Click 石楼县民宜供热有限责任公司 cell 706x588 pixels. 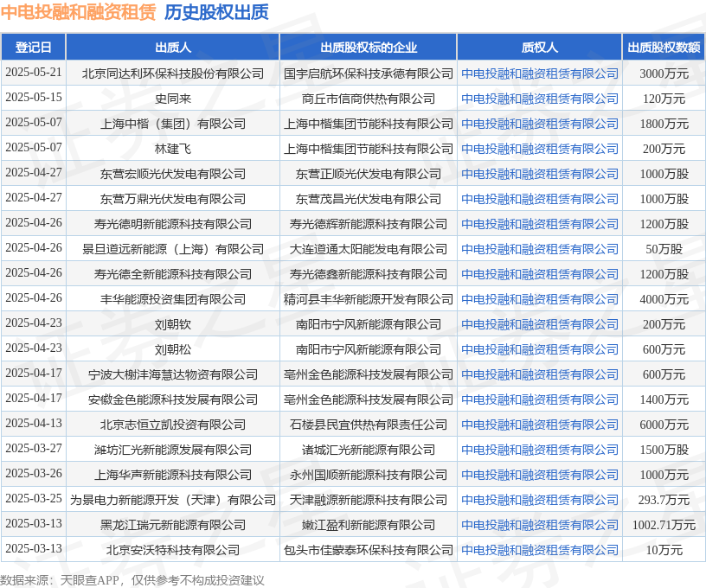click(369, 425)
